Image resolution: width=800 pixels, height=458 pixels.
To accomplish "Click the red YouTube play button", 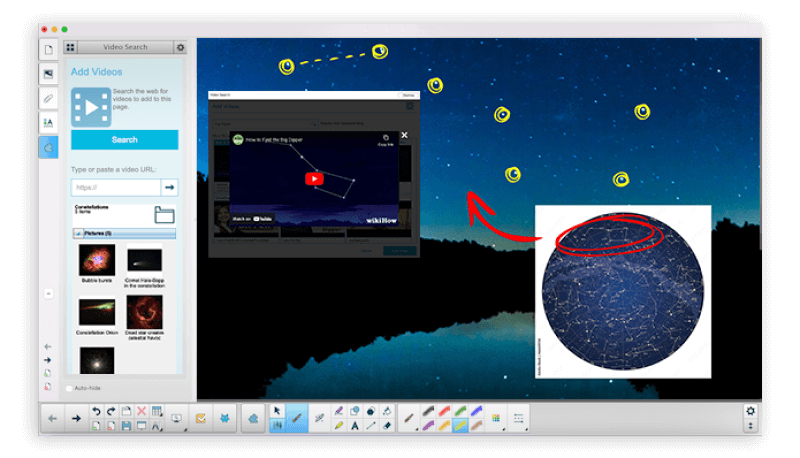I will [x=314, y=179].
